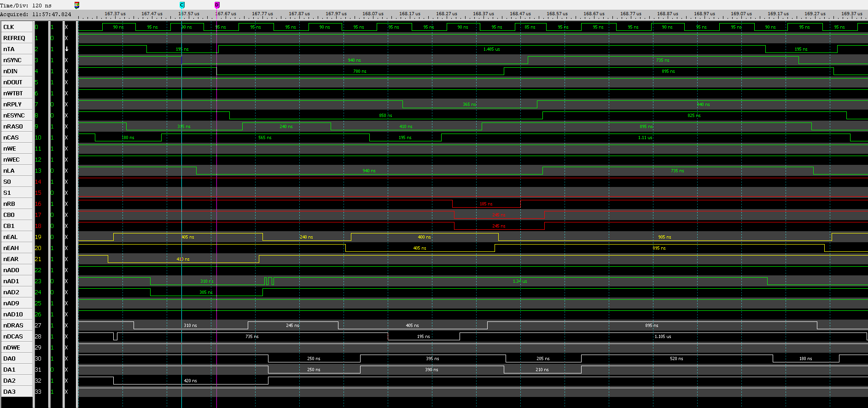Click the Acquired timestamp field
The height and width of the screenshot is (408, 868).
pos(36,14)
